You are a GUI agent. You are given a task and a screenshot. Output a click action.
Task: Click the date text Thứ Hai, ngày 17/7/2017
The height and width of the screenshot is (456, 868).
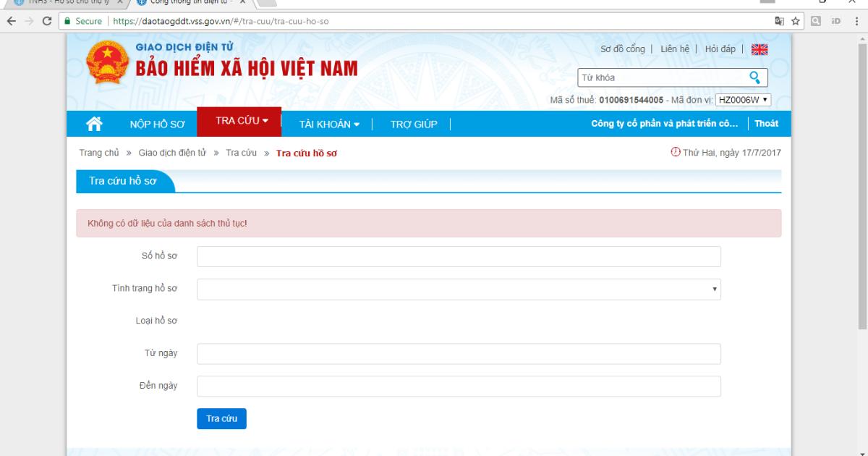pos(732,153)
